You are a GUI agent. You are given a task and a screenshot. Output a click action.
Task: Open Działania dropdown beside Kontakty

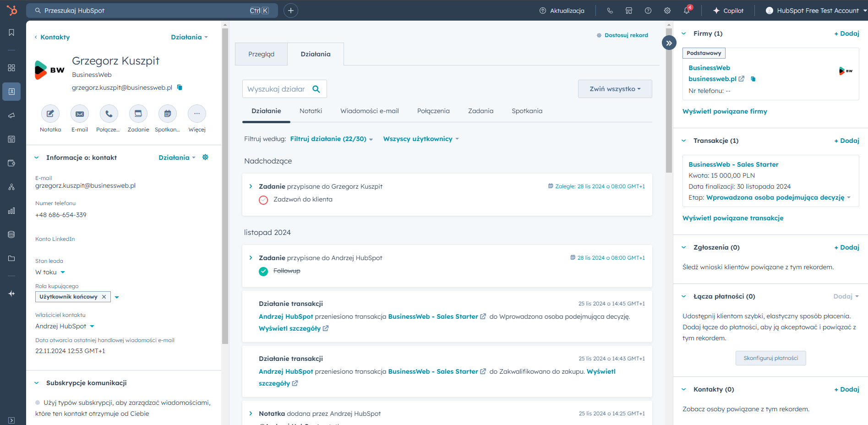[x=189, y=37]
